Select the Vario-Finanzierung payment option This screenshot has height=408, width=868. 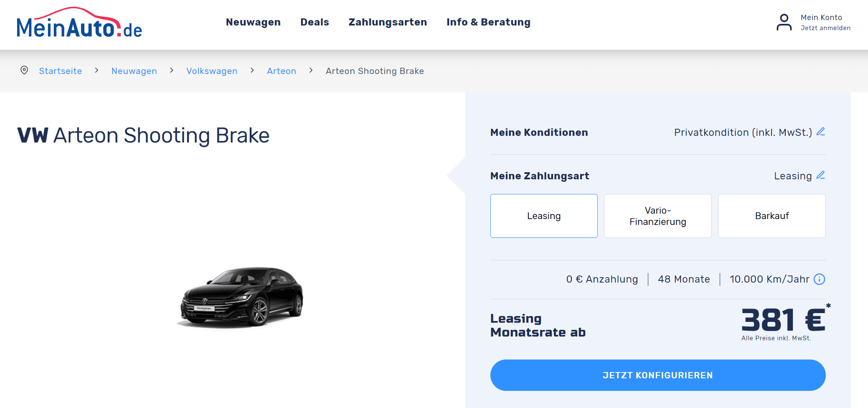pyautogui.click(x=658, y=216)
